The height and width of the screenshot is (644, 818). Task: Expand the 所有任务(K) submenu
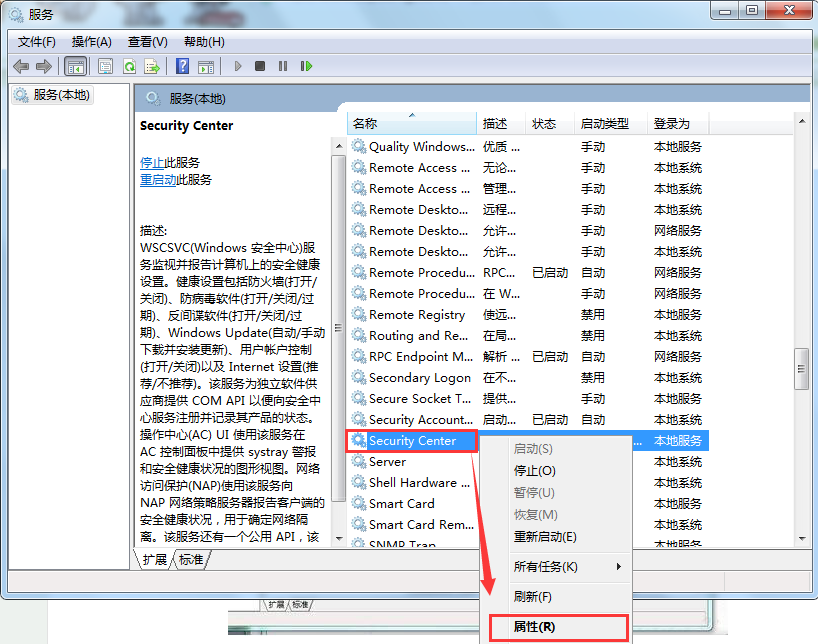click(x=545, y=567)
